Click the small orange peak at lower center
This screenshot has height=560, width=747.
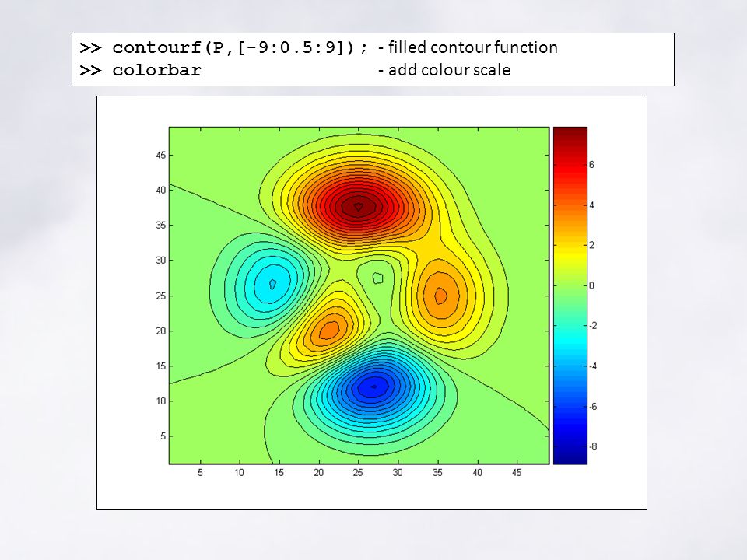[x=329, y=330]
